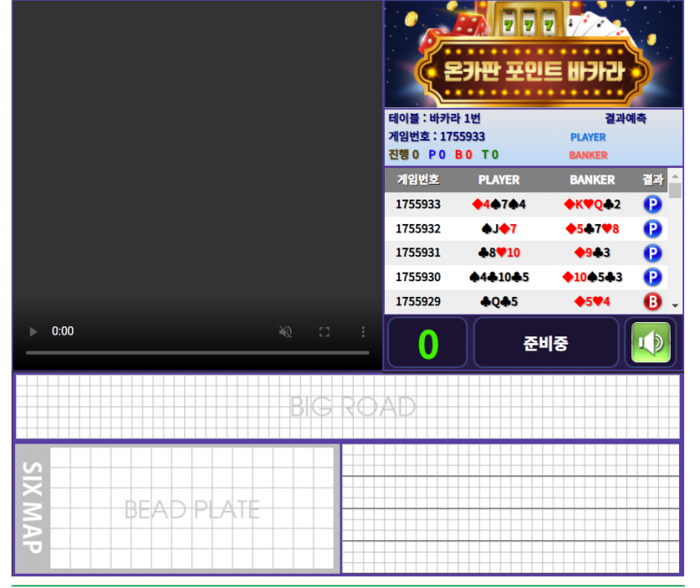Click the P result icon for game 1755932
The height and width of the screenshot is (588, 700).
click(652, 229)
